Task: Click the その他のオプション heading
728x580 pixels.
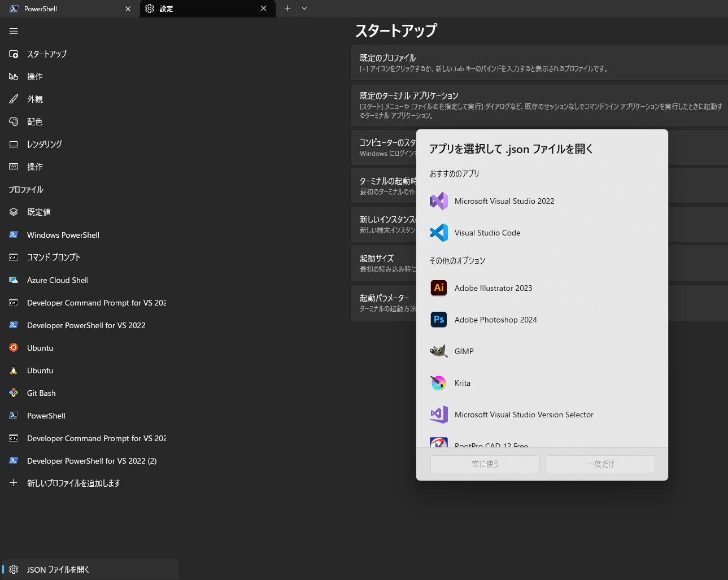Action: click(x=457, y=260)
